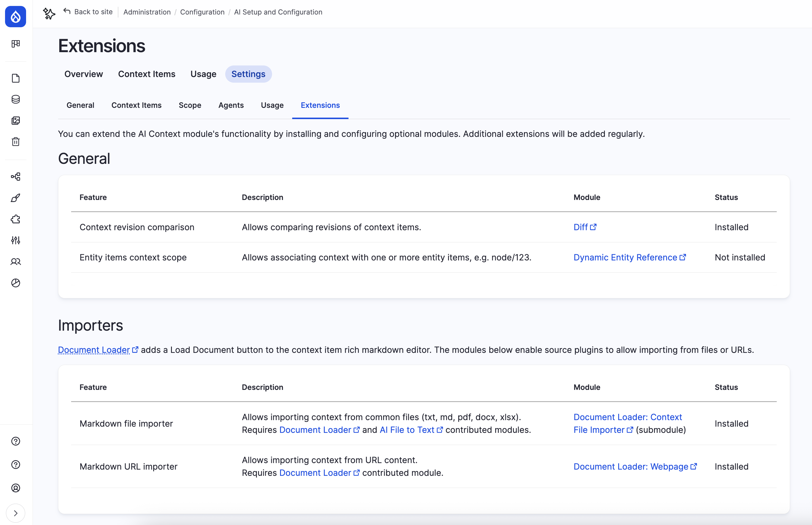Open the Content page icon in sidebar
The height and width of the screenshot is (525, 812).
(16, 78)
